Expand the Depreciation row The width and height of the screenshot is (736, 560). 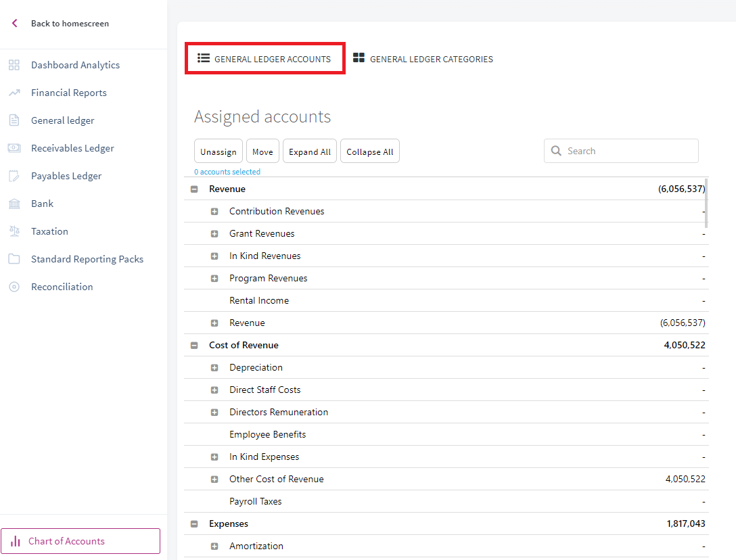click(x=214, y=367)
